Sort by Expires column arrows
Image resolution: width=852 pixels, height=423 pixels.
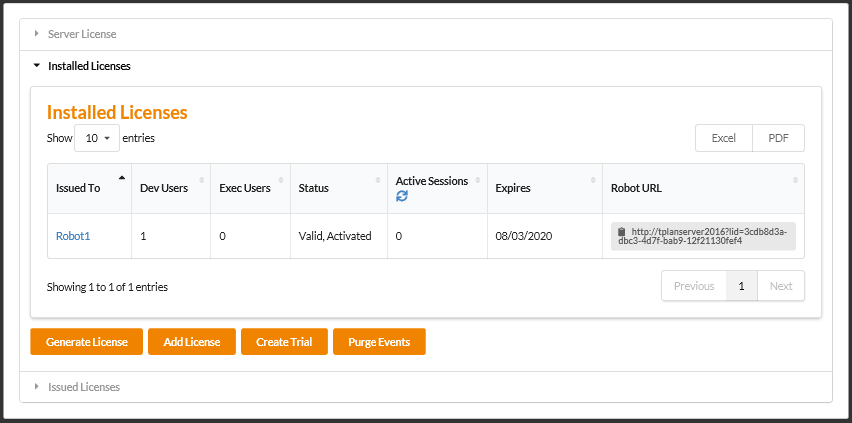point(593,180)
